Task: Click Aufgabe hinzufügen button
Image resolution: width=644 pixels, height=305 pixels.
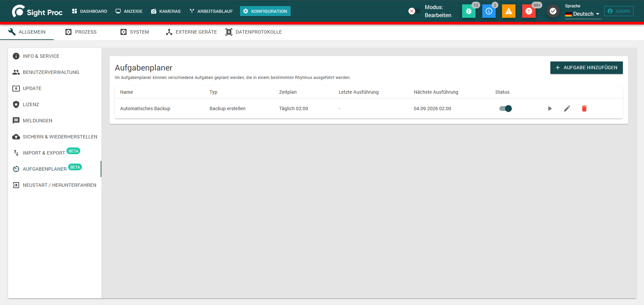Action: (586, 68)
